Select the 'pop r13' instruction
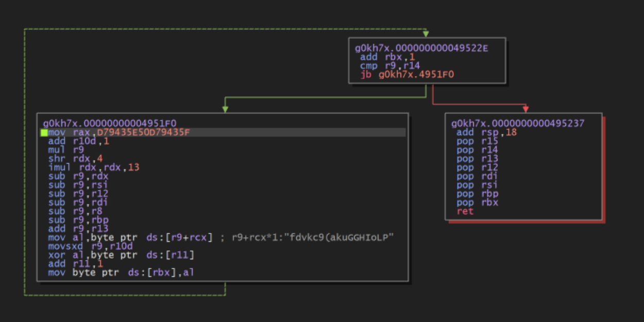Image resolution: width=644 pixels, height=322 pixels. pyautogui.click(x=477, y=159)
